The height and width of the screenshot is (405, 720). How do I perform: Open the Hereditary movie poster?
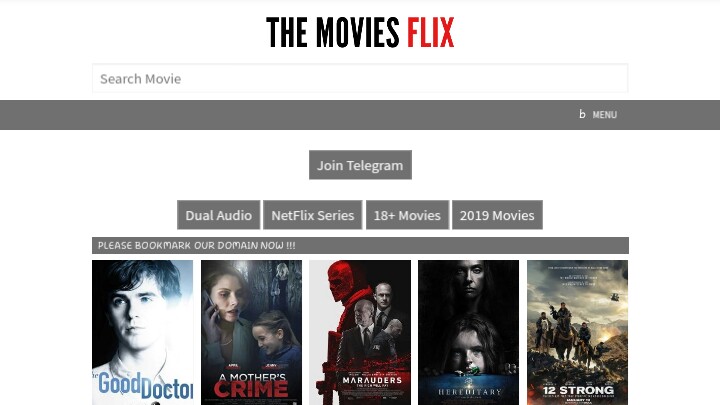pyautogui.click(x=468, y=332)
